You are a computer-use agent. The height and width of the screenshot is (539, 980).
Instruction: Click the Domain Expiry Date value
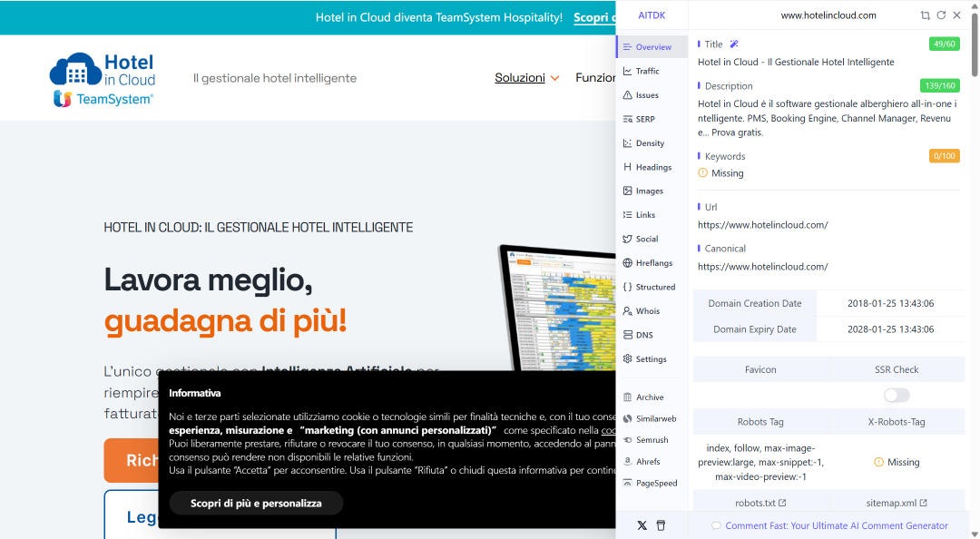891,328
